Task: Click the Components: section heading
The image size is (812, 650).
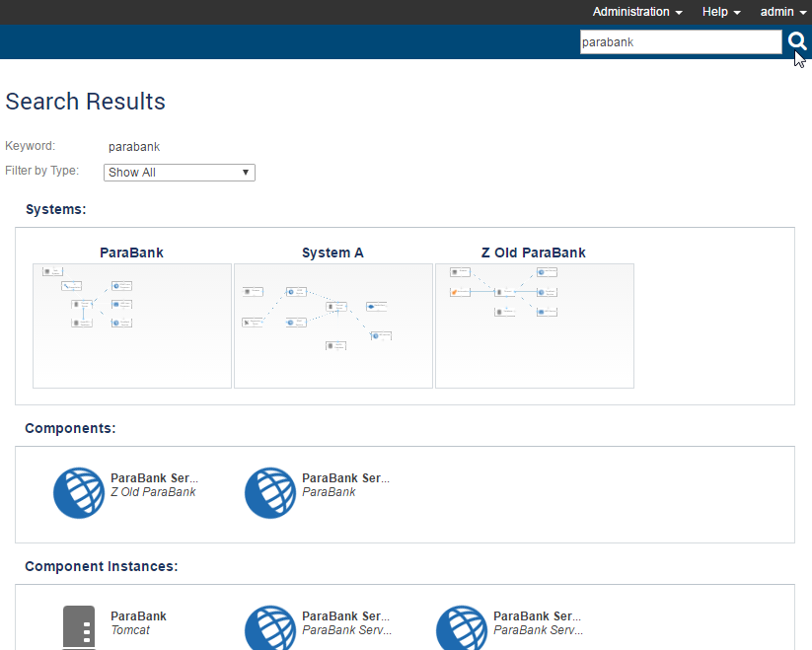Action: [70, 428]
